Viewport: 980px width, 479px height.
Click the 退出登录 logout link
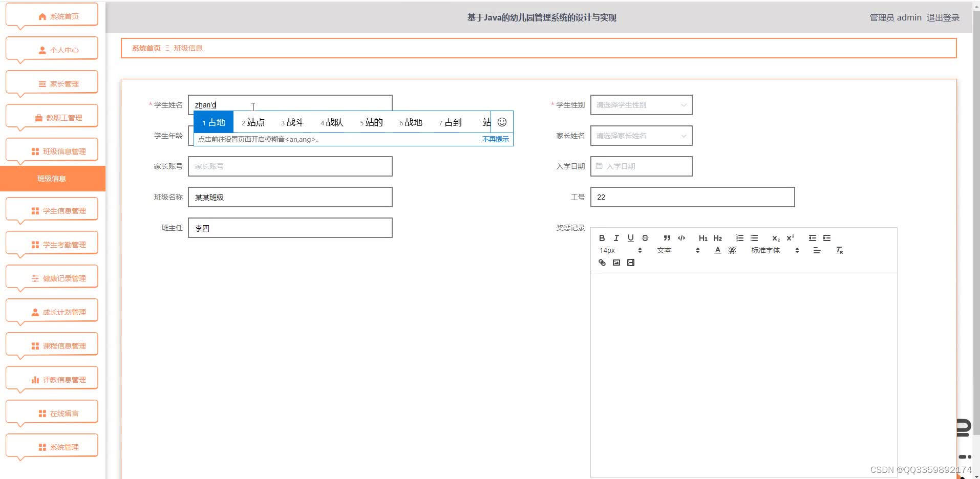click(943, 17)
